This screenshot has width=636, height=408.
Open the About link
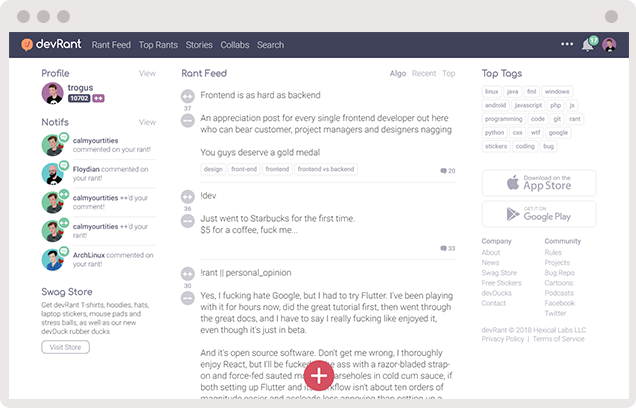[x=491, y=252]
